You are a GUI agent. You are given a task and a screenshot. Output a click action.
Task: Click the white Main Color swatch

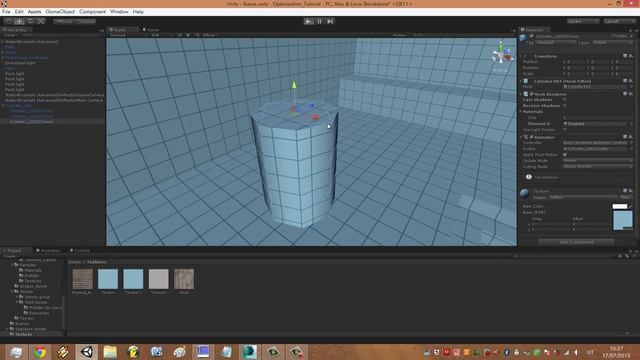(620, 207)
